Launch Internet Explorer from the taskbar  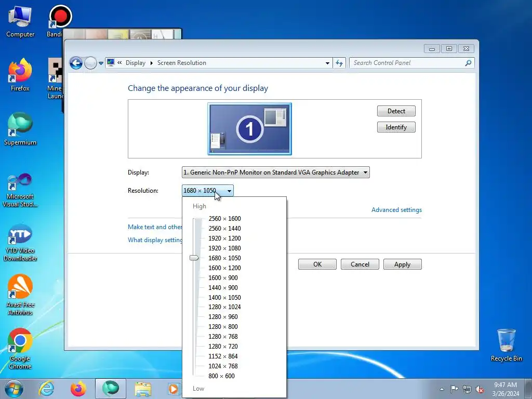point(46,389)
